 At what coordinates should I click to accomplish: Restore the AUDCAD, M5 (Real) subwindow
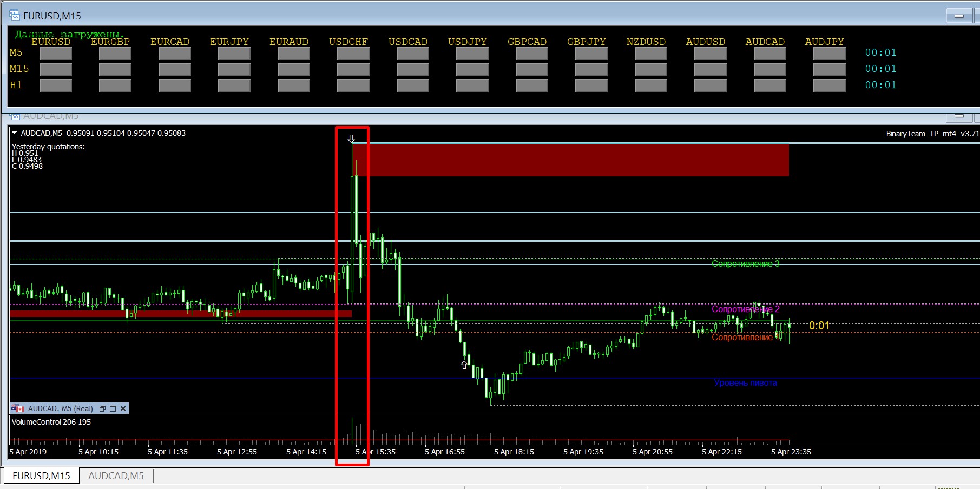point(102,408)
